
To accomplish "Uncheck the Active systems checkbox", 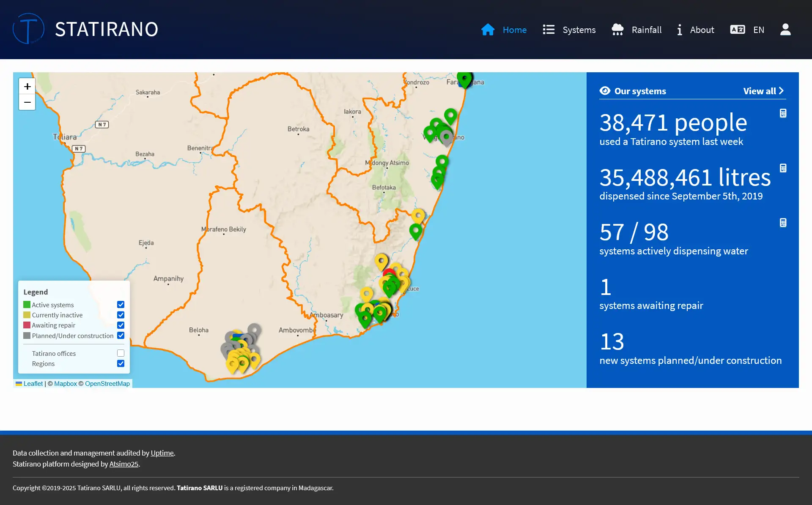I will pos(121,305).
